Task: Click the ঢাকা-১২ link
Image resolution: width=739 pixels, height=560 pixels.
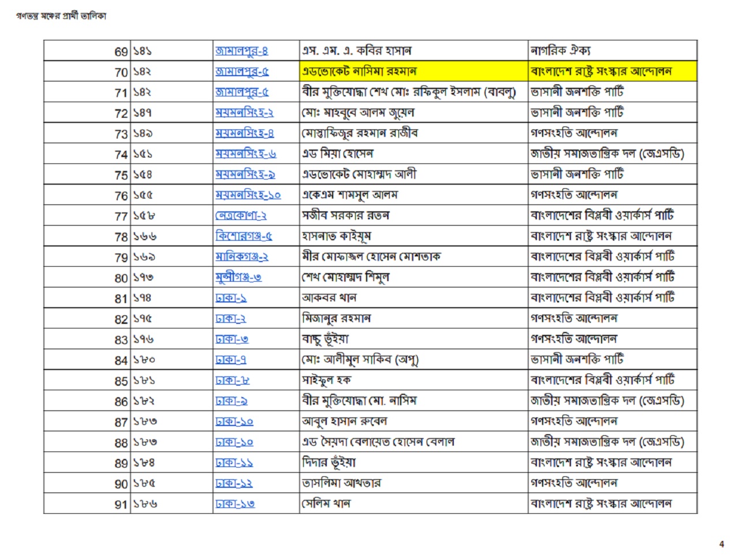Action: pos(234,483)
